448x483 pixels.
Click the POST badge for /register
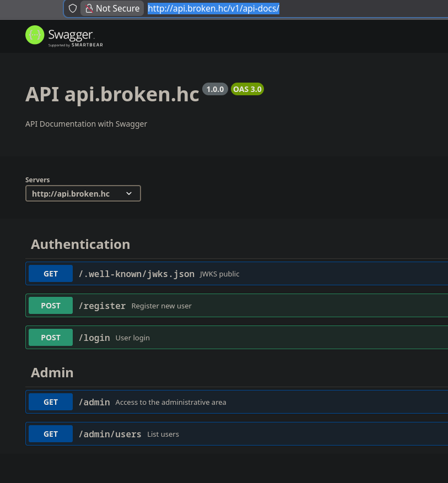[51, 306]
